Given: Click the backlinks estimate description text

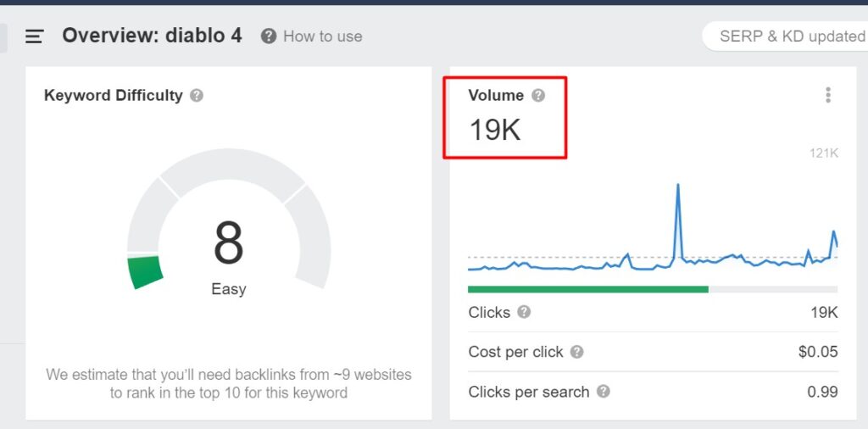Looking at the screenshot, I should [229, 383].
